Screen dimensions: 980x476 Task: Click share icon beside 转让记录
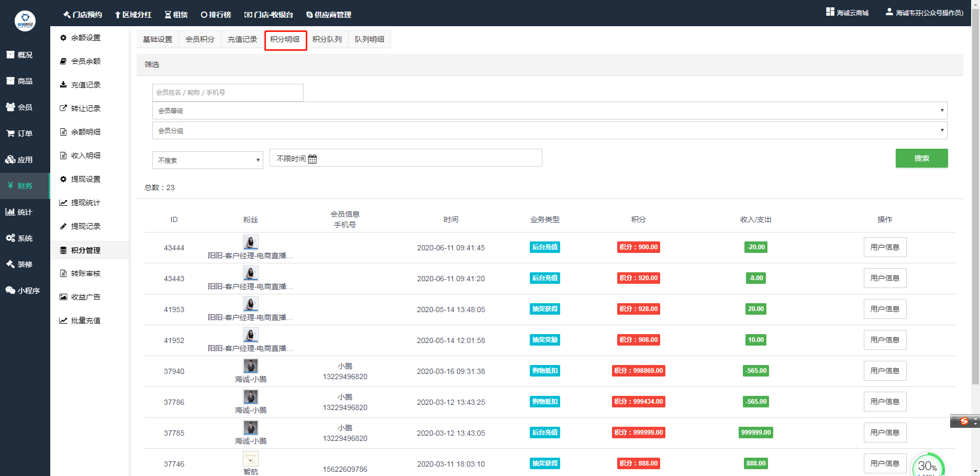(x=63, y=108)
